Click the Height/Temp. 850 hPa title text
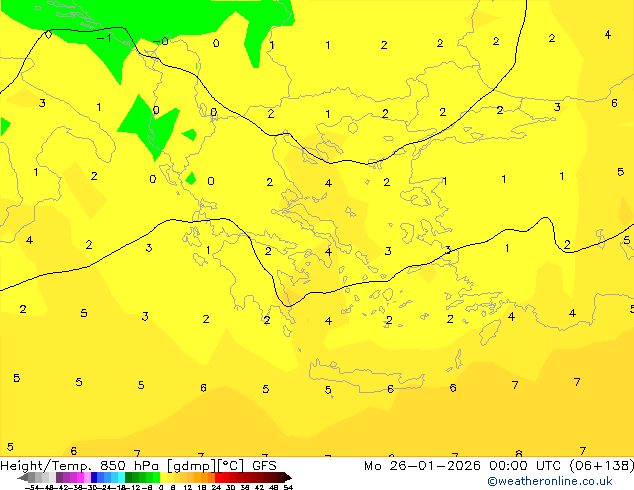 tap(82, 465)
